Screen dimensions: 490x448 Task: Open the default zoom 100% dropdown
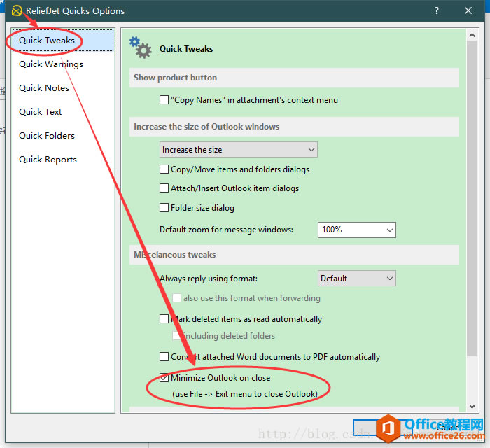tap(357, 230)
